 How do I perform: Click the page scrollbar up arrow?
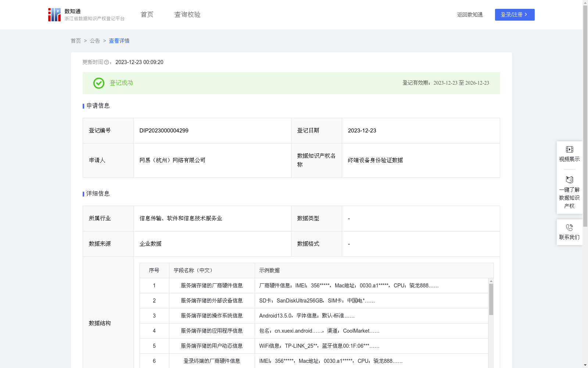[585, 3]
